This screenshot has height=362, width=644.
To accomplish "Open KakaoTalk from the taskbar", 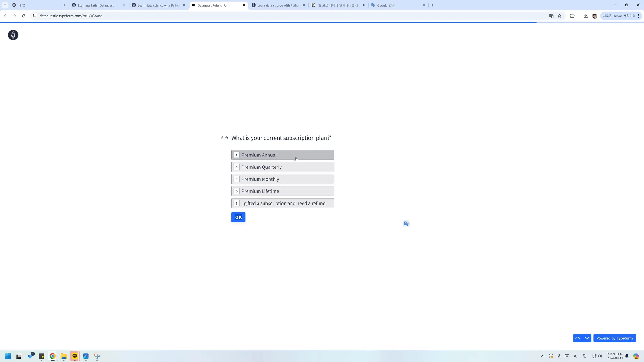I will click(75, 356).
